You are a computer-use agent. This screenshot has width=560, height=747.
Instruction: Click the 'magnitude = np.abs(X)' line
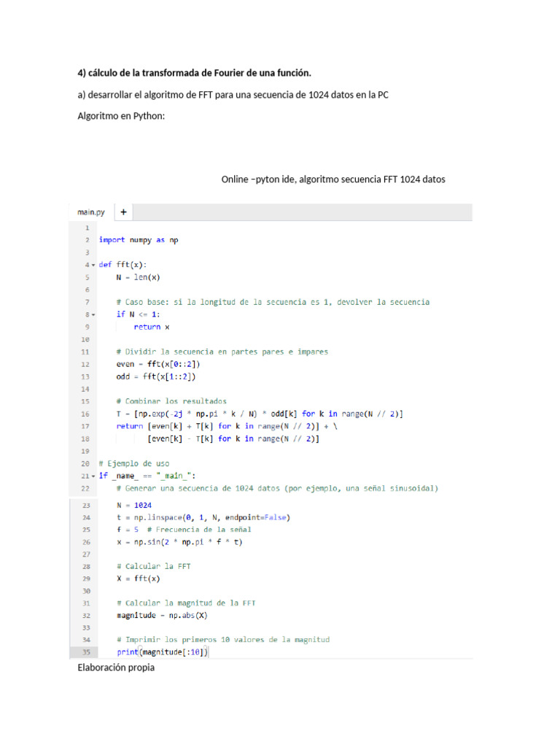click(163, 616)
